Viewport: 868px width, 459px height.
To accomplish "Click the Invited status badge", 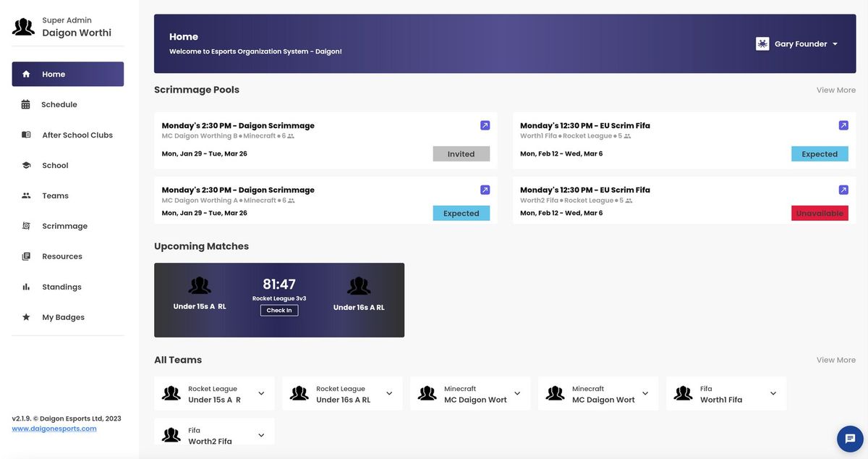I will [461, 154].
